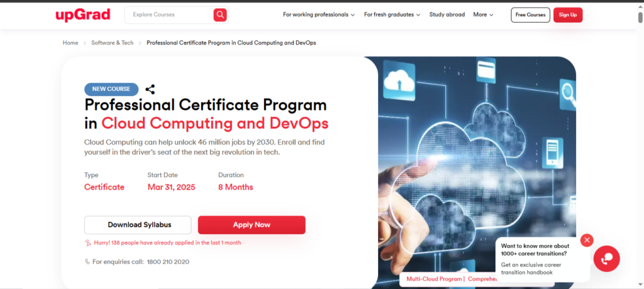
Task: Open the red chat call bubble icon
Action: pos(607,259)
